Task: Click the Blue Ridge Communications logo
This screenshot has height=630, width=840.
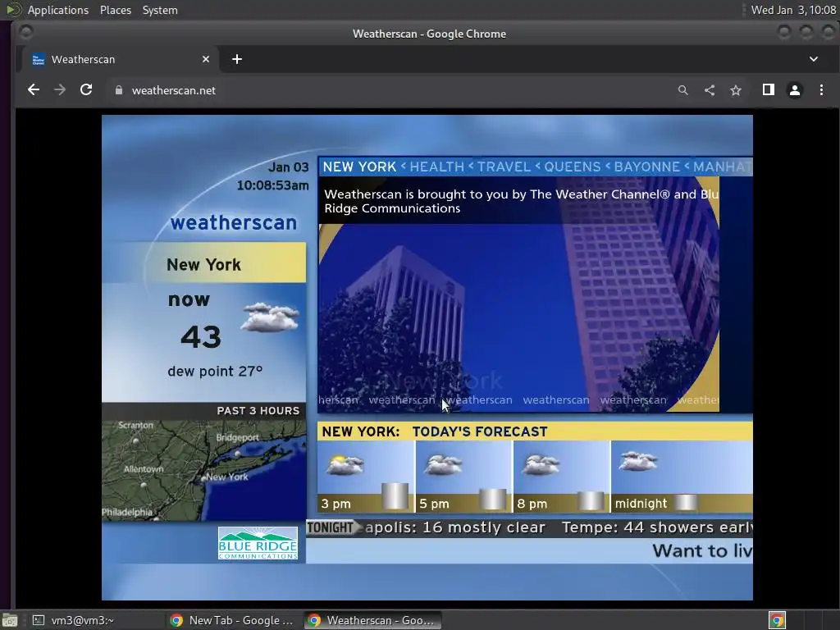Action: click(258, 543)
